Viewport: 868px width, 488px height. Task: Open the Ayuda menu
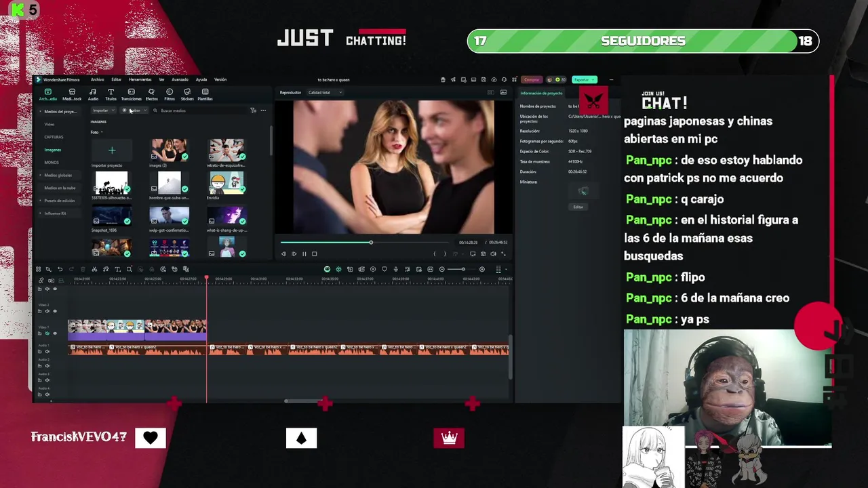coord(201,79)
